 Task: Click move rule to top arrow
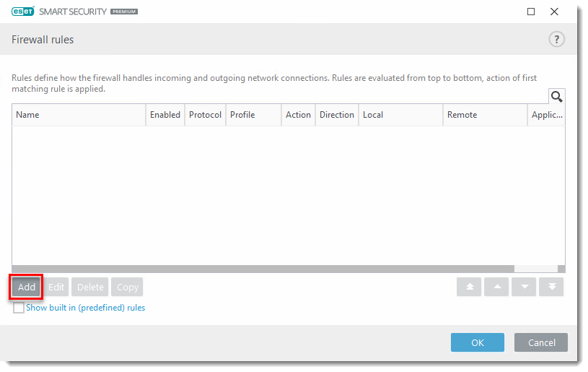point(469,287)
